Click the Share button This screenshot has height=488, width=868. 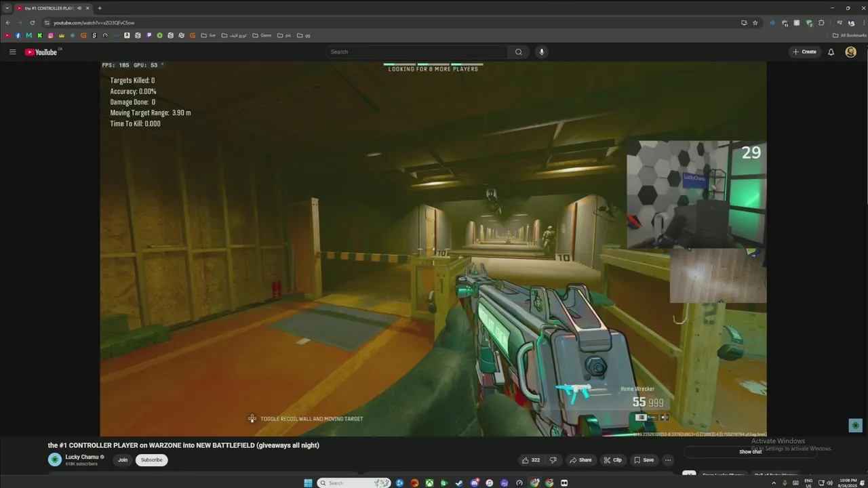point(580,460)
